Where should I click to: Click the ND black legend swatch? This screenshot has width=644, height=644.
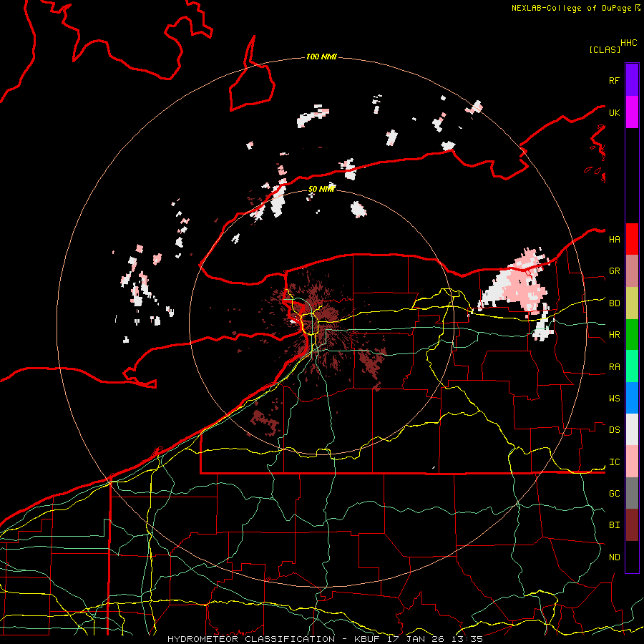pos(632,557)
